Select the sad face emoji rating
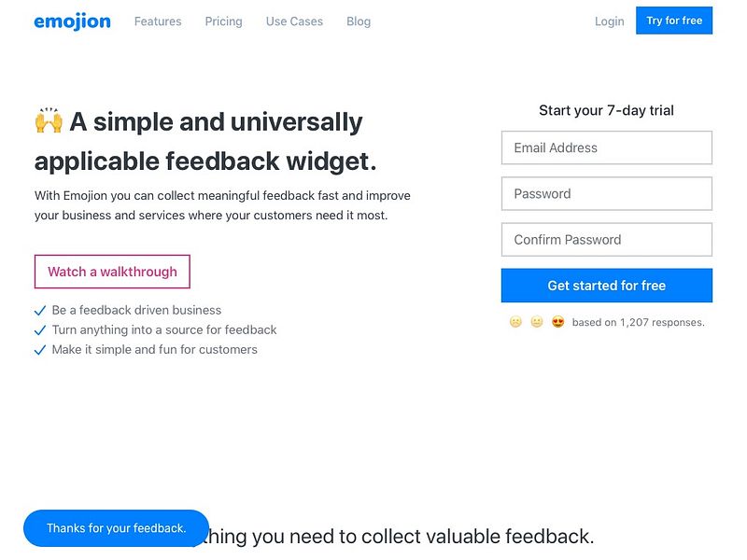The height and width of the screenshot is (560, 747). (515, 322)
